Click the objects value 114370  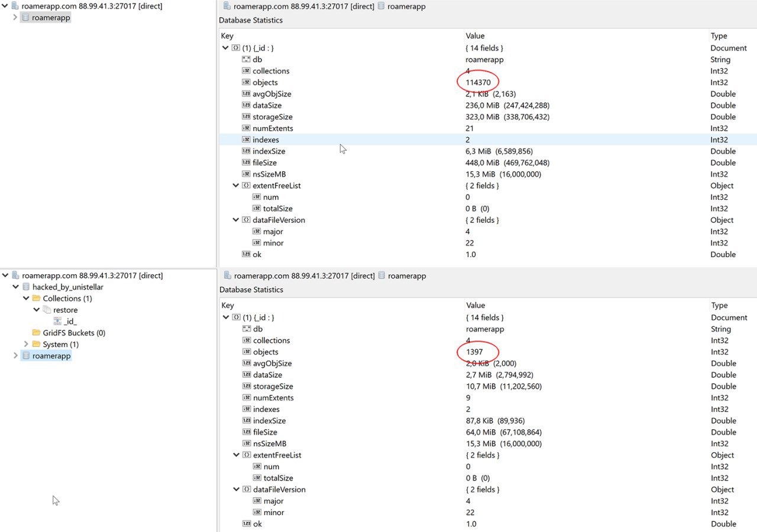(478, 83)
